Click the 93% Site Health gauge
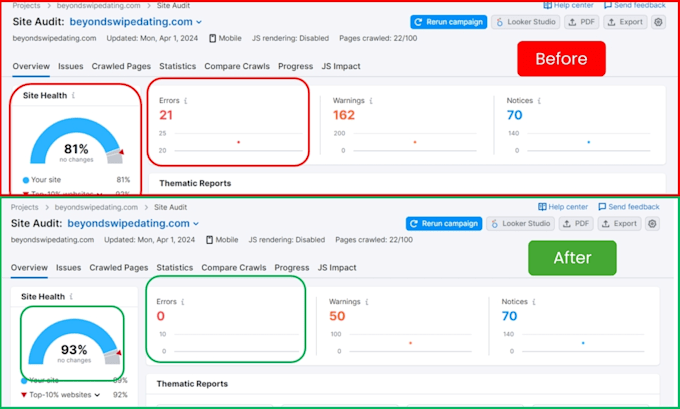 tap(75, 342)
